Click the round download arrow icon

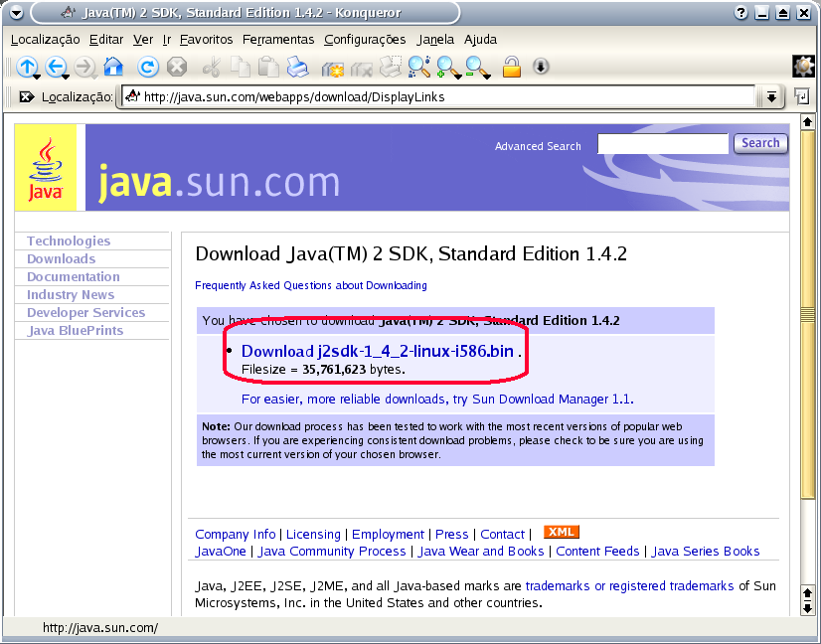click(x=541, y=67)
